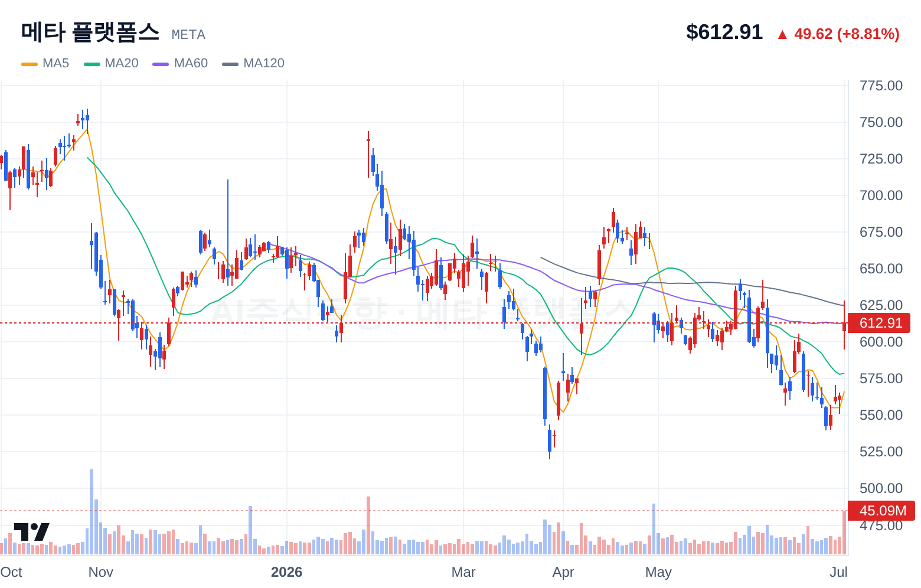Select the Nov time axis label
Viewport: 921px width, 588px height.
100,572
